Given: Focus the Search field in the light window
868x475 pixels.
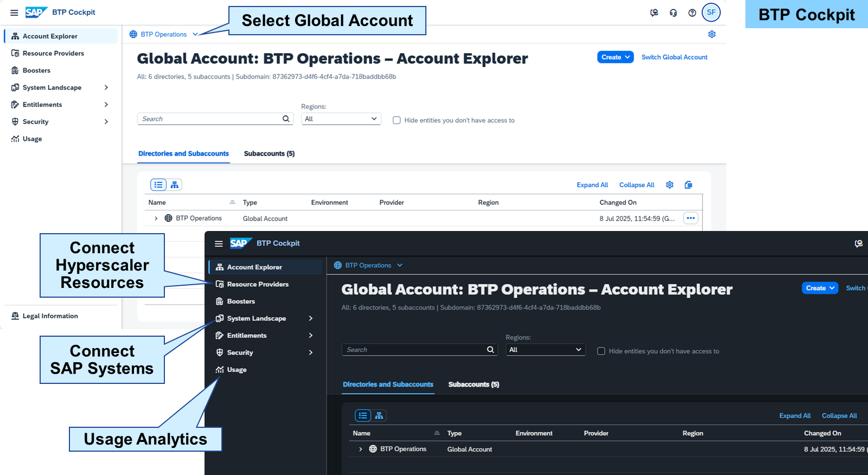Looking at the screenshot, I should [215, 119].
